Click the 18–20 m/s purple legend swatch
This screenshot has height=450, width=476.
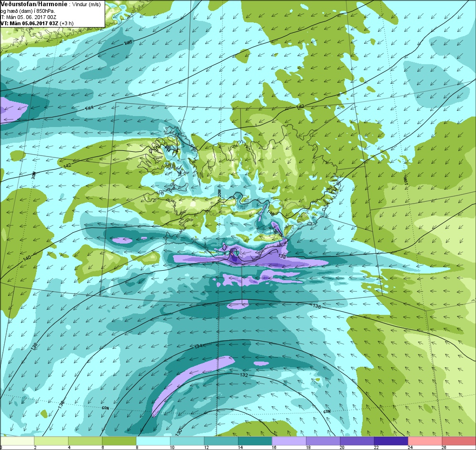[323, 441]
